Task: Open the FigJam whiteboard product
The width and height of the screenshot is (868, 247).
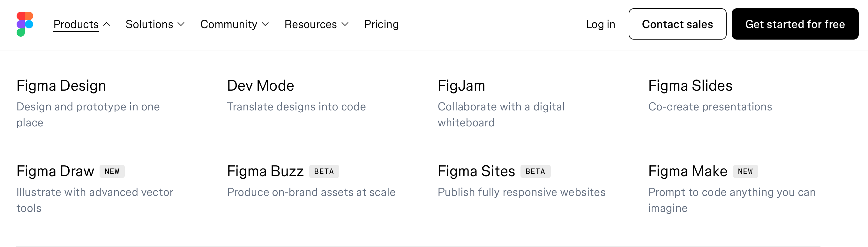Action: [461, 86]
